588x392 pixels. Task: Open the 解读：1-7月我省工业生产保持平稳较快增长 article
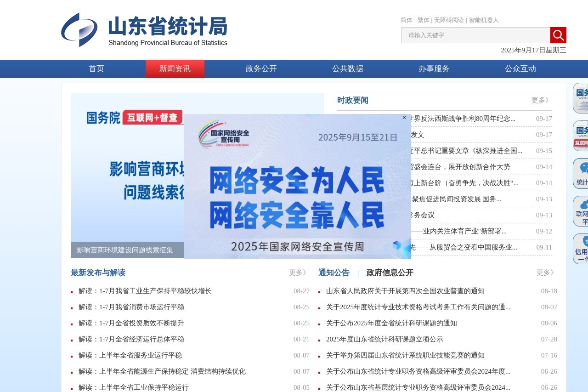pos(144,291)
